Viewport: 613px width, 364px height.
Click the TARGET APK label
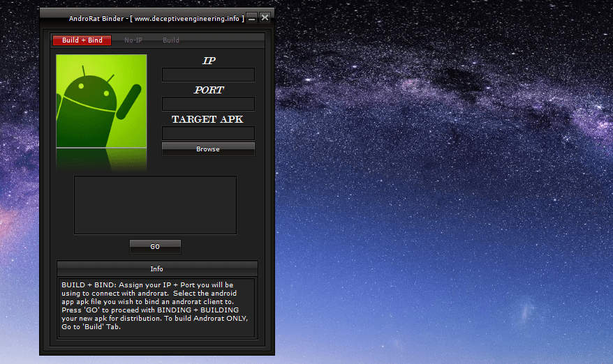coord(207,119)
